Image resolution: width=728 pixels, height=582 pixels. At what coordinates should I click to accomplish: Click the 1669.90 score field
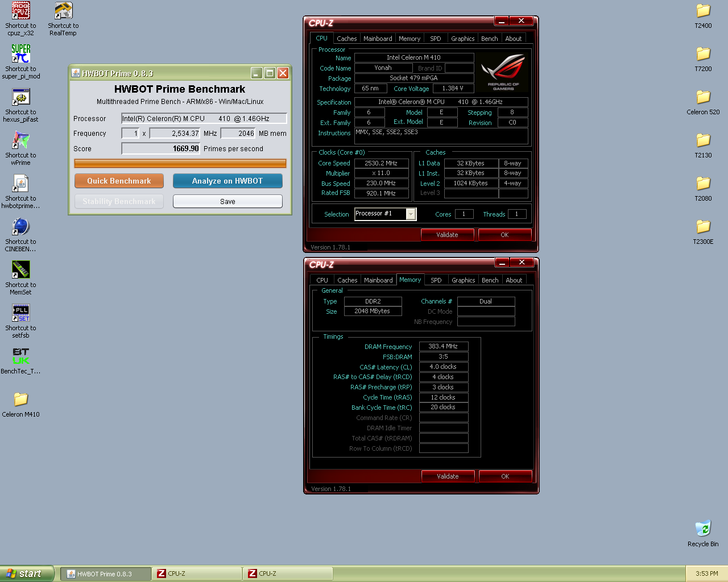tap(160, 149)
